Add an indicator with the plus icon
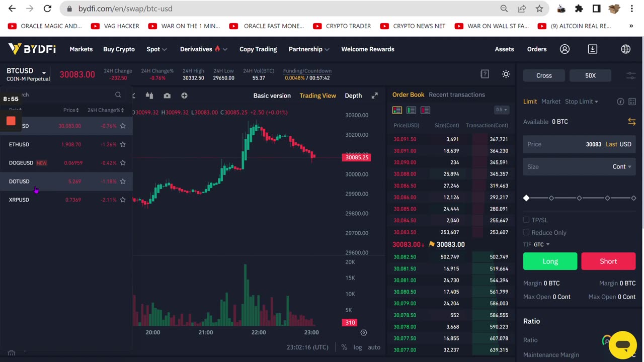 [x=184, y=96]
